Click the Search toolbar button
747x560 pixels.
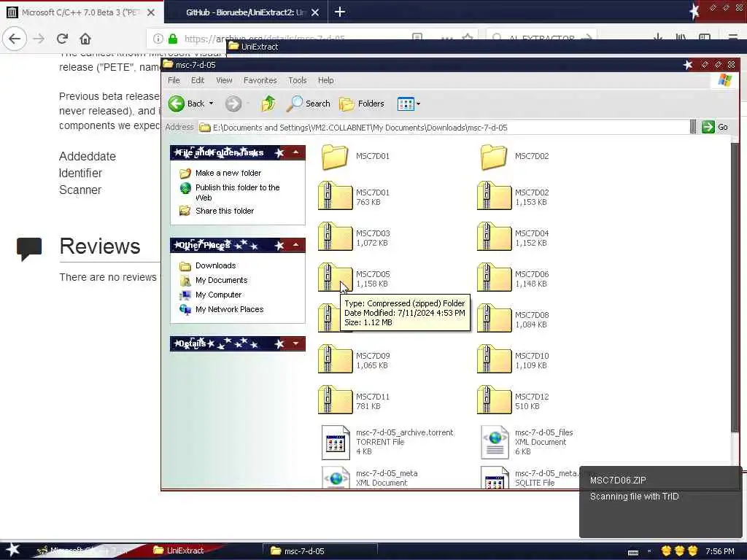coord(309,104)
